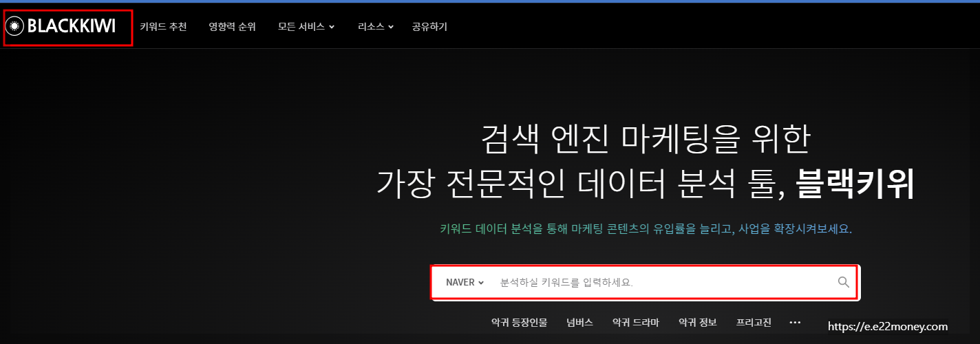Show more keywords with ellipsis icon

(796, 322)
